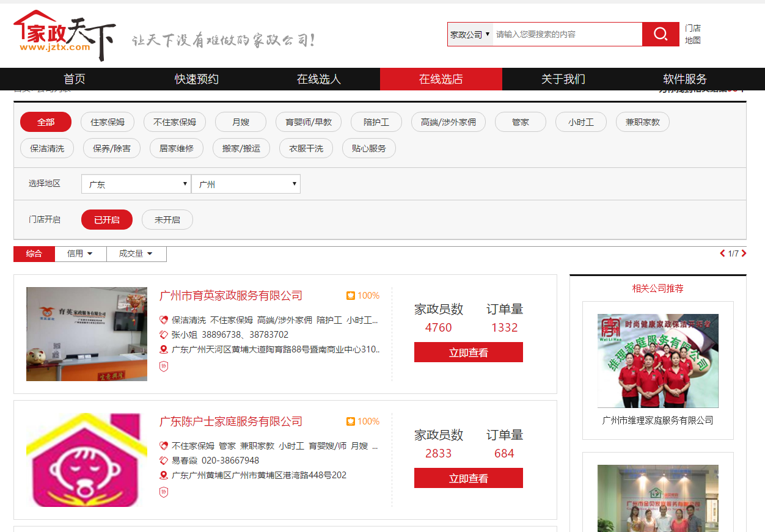Open the 广东陈户士家庭服务有限公司 title link

[231, 421]
